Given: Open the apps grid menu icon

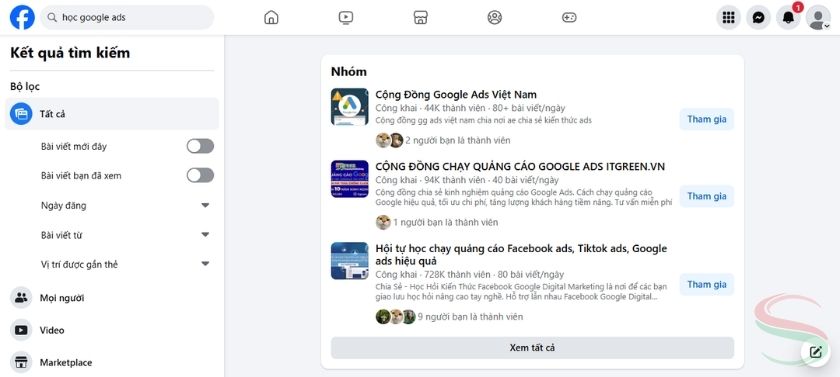Looking at the screenshot, I should (729, 18).
